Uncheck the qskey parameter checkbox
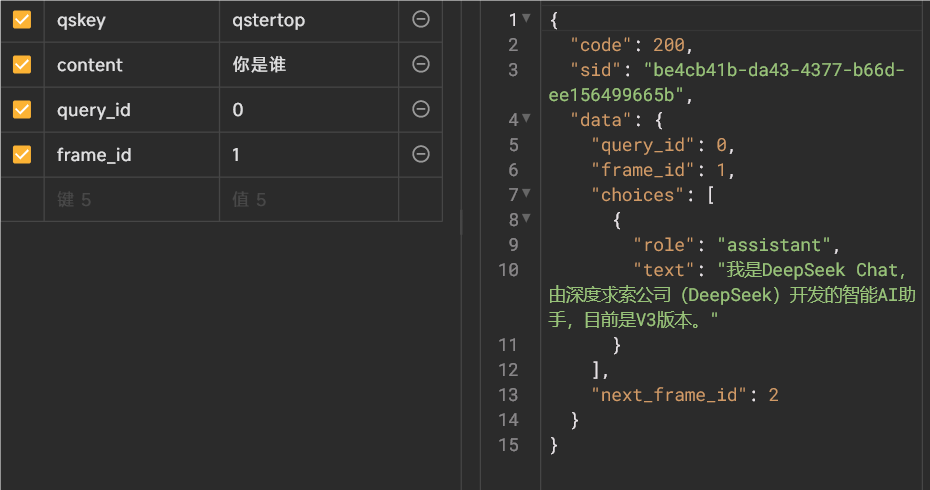930x490 pixels. pyautogui.click(x=22, y=20)
